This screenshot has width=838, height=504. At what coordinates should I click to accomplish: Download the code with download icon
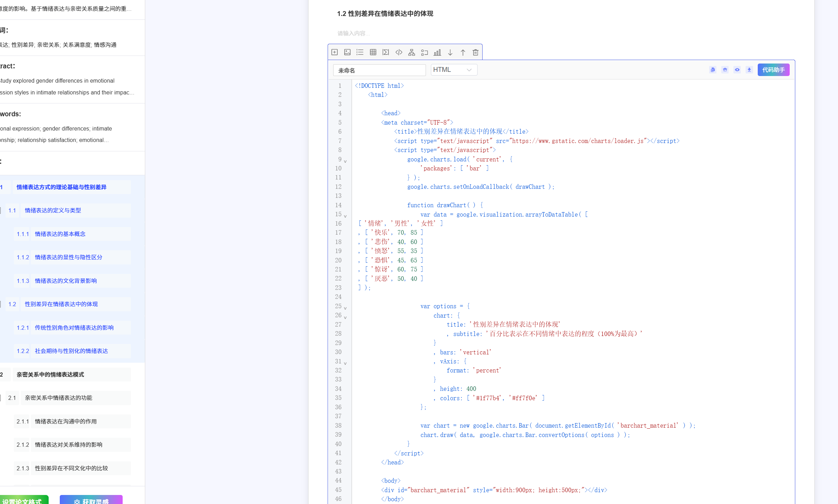749,70
